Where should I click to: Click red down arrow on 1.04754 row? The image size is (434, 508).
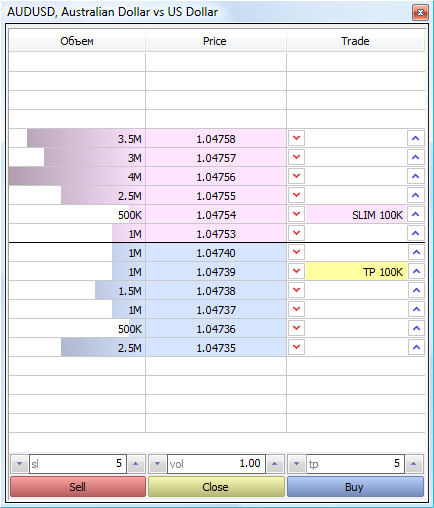tap(296, 214)
